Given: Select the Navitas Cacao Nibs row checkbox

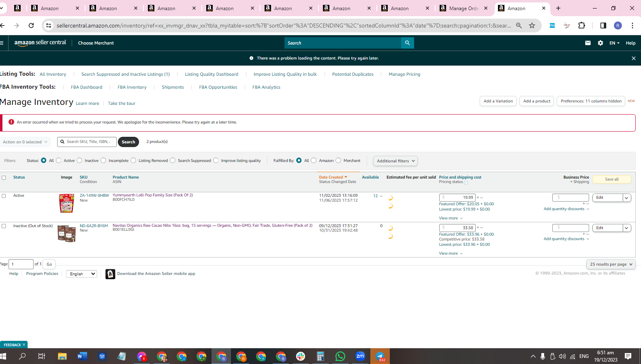Looking at the screenshot, I should (4, 226).
